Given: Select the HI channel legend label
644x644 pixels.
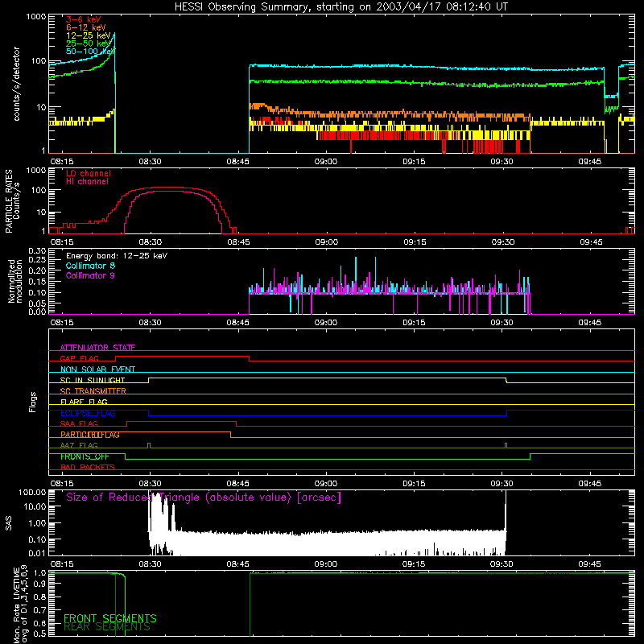Looking at the screenshot, I should click(x=87, y=182).
